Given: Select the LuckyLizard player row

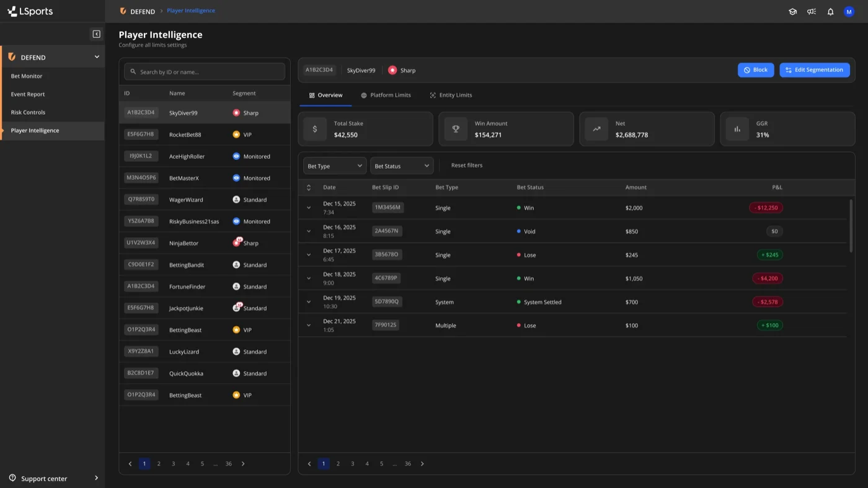Looking at the screenshot, I should point(205,352).
